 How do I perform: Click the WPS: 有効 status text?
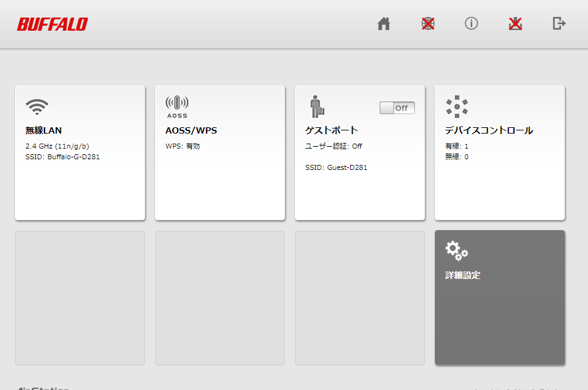pyautogui.click(x=183, y=146)
